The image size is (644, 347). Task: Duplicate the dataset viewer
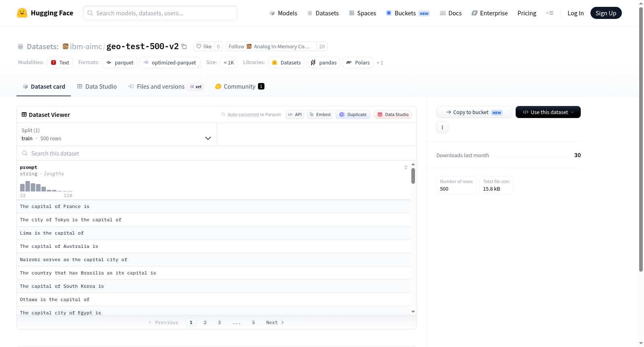click(x=353, y=114)
